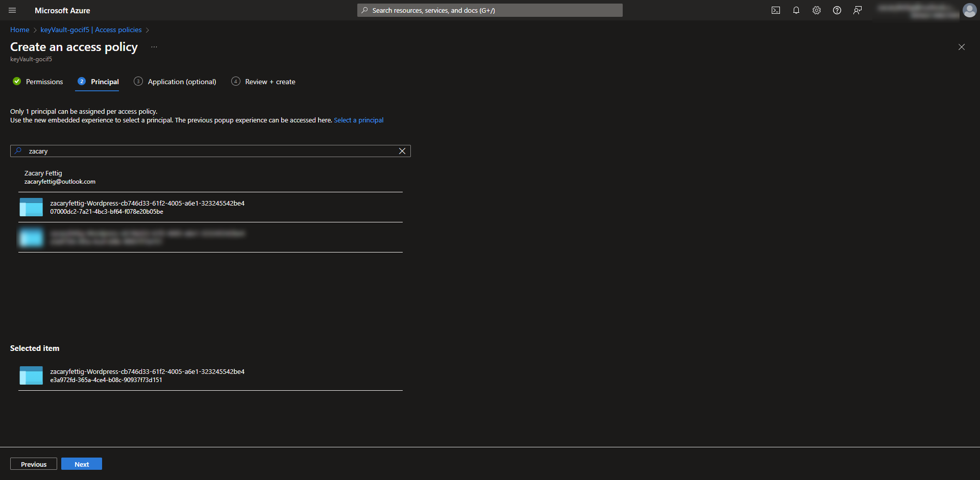
Task: Jump to Review + create tab
Action: 263,82
